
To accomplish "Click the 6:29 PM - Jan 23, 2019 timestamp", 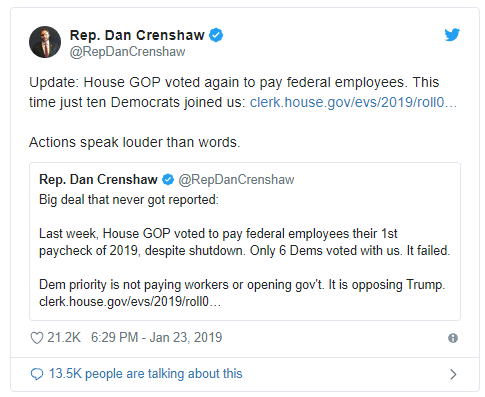I will point(157,337).
